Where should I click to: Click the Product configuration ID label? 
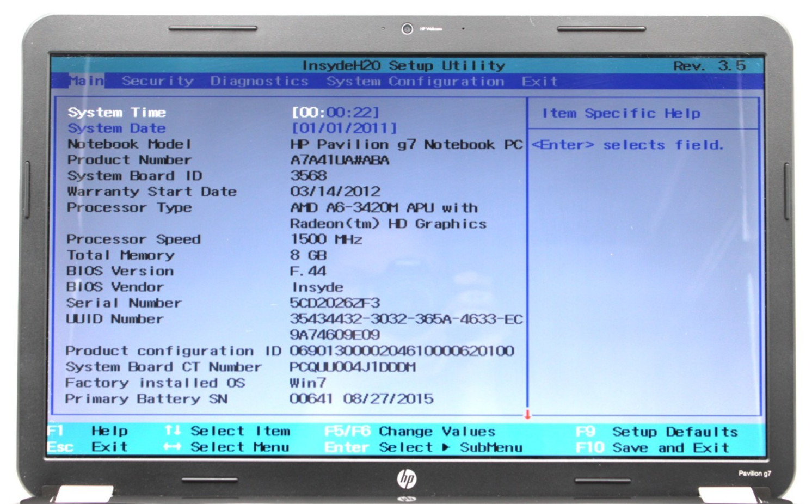point(173,351)
